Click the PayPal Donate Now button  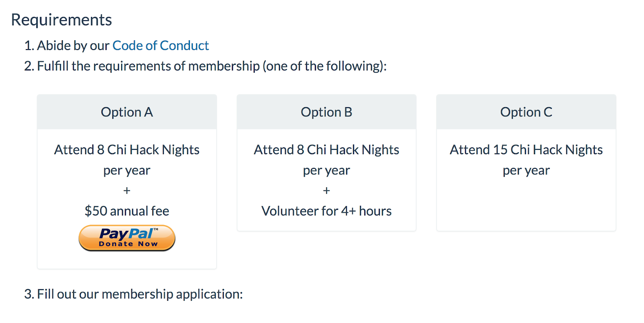pos(127,238)
